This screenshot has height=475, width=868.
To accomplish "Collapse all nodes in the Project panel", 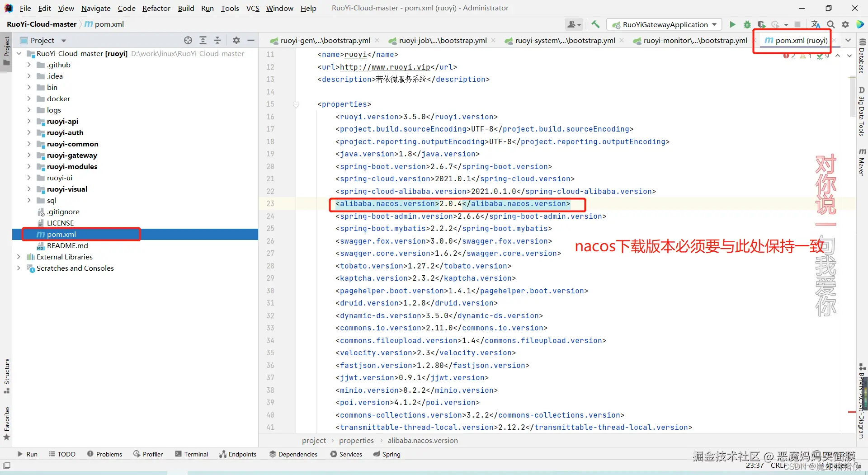I will tap(217, 40).
